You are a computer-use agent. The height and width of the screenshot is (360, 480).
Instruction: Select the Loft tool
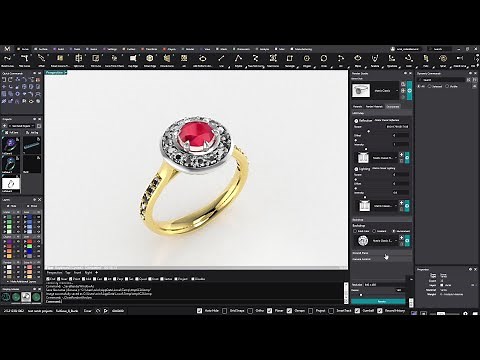(x=184, y=60)
